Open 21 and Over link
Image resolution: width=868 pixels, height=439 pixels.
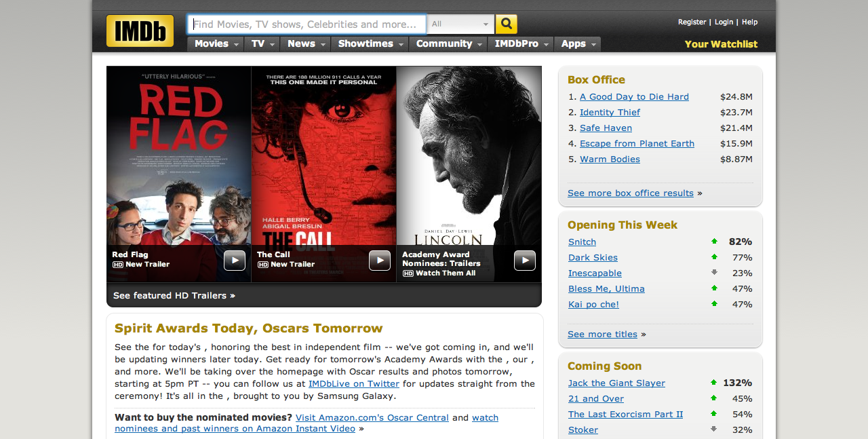[x=596, y=399]
